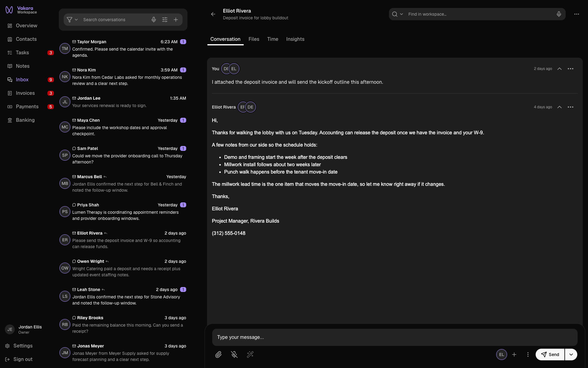588x368 pixels.
Task: Send the message
Action: pos(550,355)
